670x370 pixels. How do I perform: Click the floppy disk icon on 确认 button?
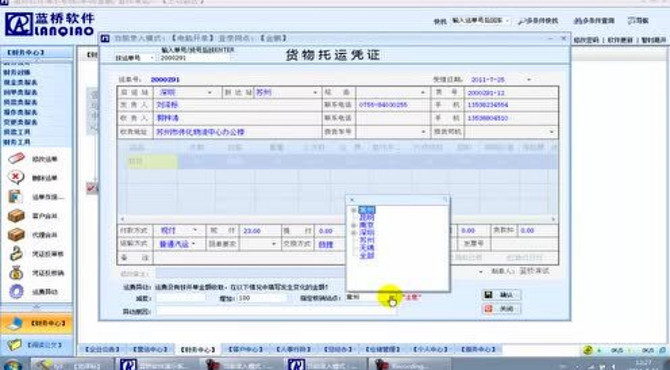pyautogui.click(x=489, y=294)
